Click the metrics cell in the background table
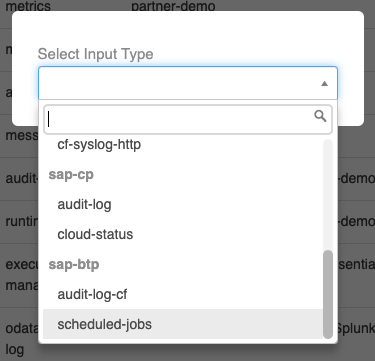The height and width of the screenshot is (361, 375). pyautogui.click(x=28, y=6)
